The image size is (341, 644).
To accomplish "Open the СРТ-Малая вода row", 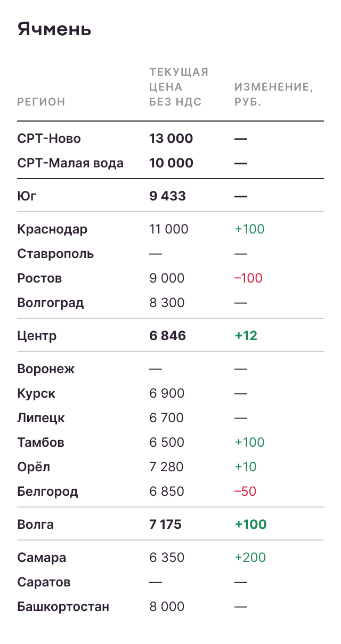I will pyautogui.click(x=70, y=163).
